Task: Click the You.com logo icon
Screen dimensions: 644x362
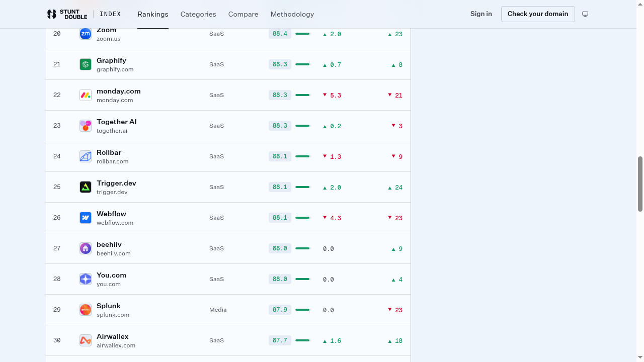Action: click(x=86, y=279)
